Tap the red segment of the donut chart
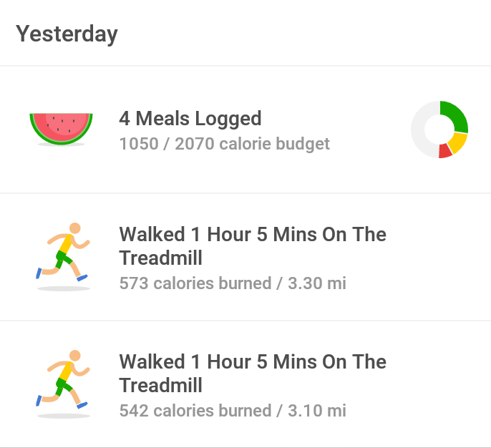This screenshot has height=448, width=491. click(445, 151)
